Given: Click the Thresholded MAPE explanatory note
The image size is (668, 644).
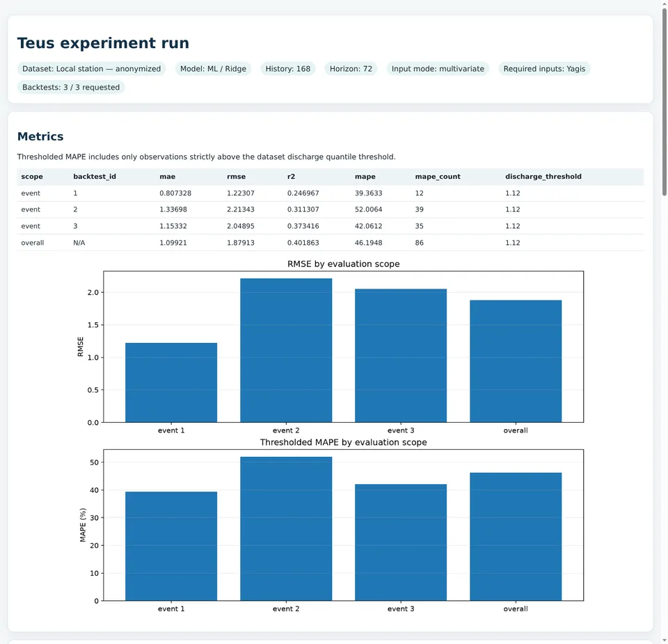Looking at the screenshot, I should point(206,156).
